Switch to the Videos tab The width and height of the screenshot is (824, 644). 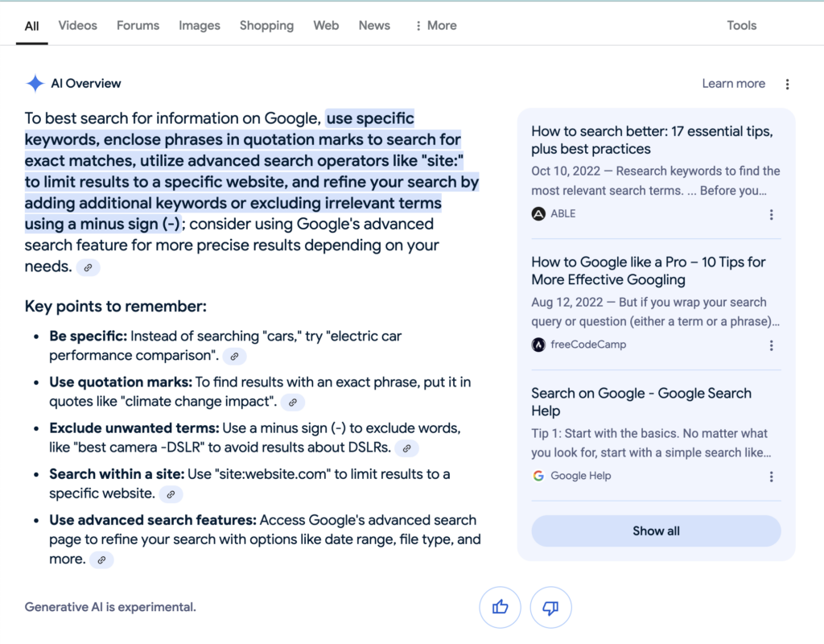tap(78, 25)
